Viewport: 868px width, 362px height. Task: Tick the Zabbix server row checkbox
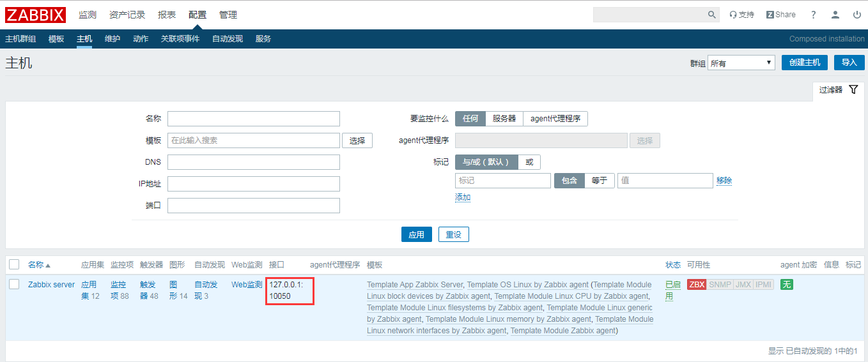(x=14, y=285)
